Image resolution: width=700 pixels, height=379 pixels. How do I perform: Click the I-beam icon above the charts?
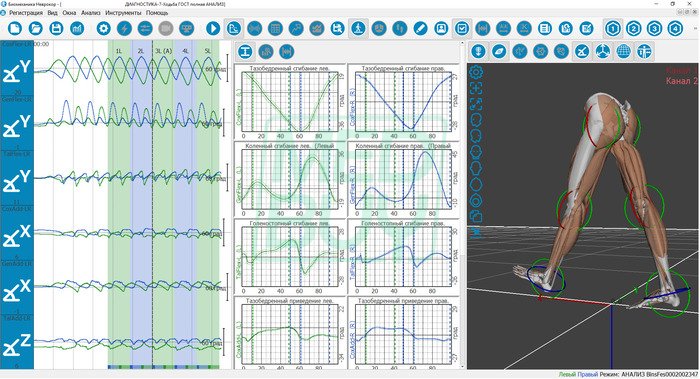coord(245,52)
